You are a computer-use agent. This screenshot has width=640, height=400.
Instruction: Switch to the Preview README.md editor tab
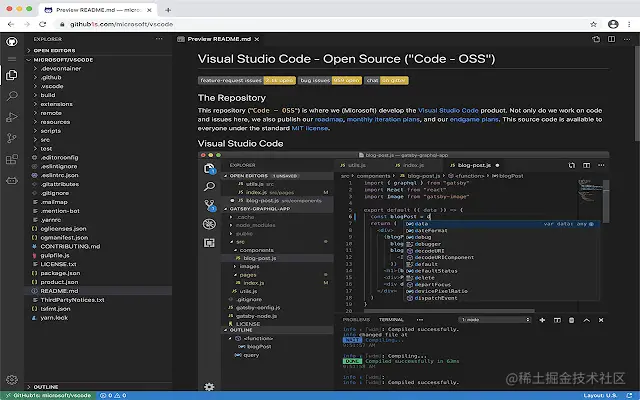click(218, 39)
